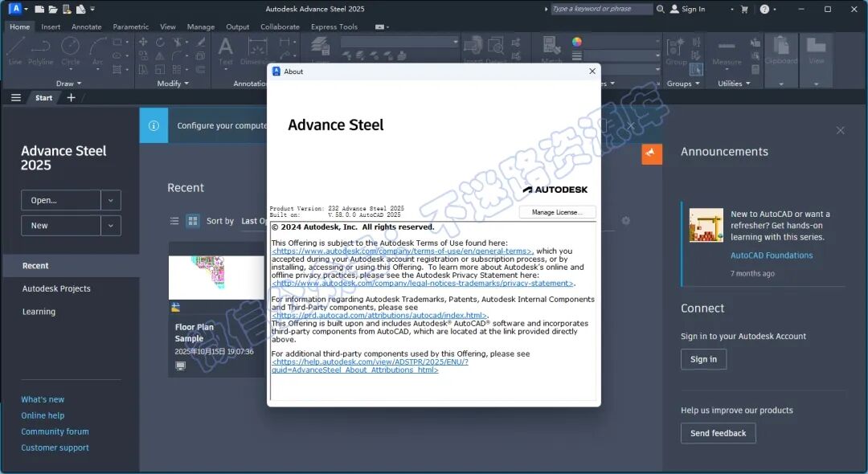The image size is (868, 474).
Task: Open the privacy statement link
Action: coord(424,283)
